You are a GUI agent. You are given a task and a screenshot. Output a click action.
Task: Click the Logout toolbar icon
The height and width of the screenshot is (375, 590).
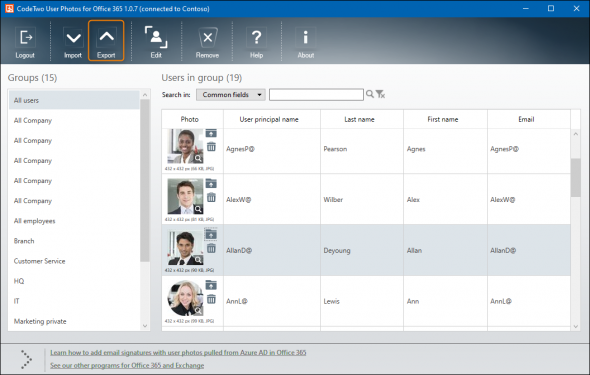click(x=25, y=41)
